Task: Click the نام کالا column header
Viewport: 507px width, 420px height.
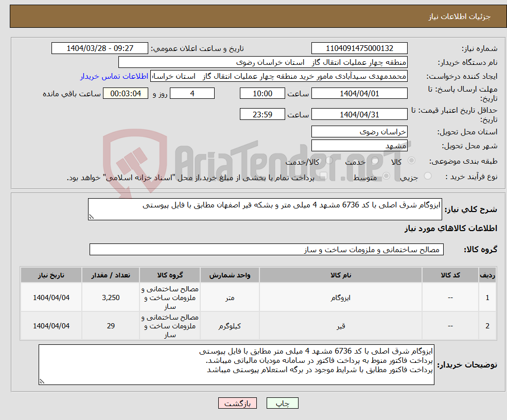Action: pyautogui.click(x=340, y=275)
